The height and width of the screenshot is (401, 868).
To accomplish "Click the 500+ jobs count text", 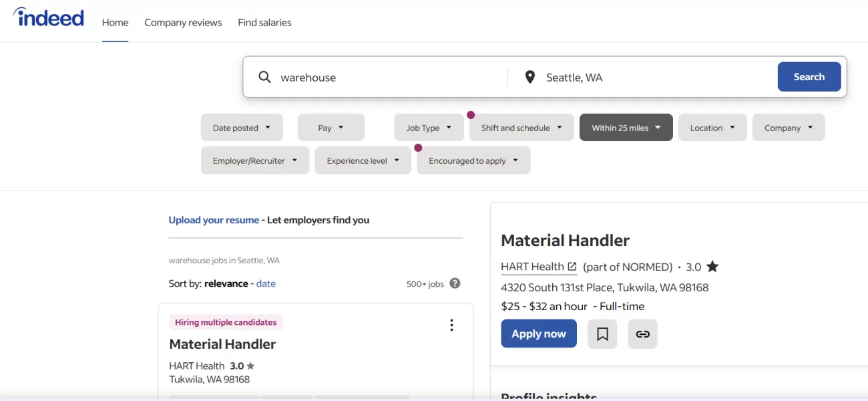I will (x=425, y=284).
